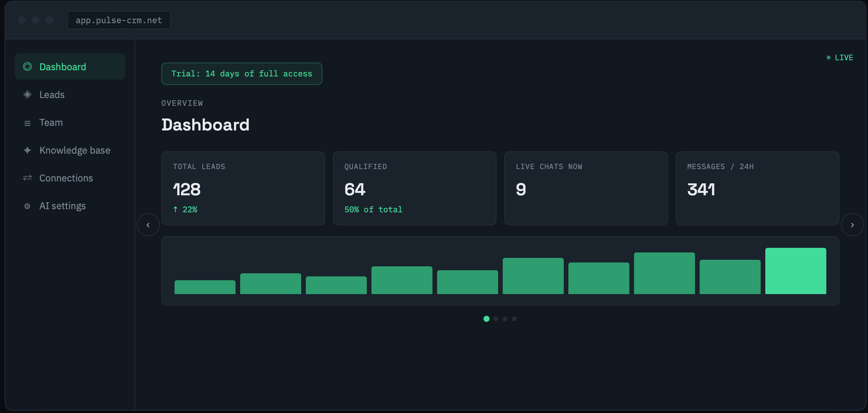Screen dimensions: 868x413
Task: Click the Leads diamond icon
Action: 27,95
